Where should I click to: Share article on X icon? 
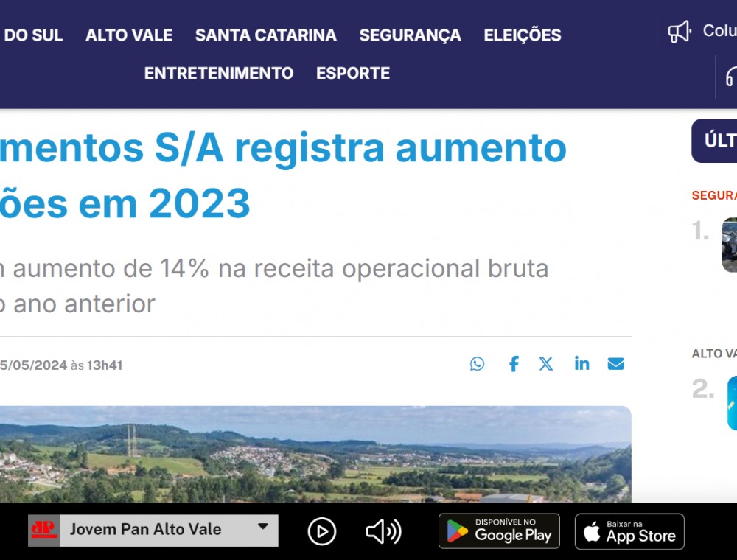(x=545, y=363)
